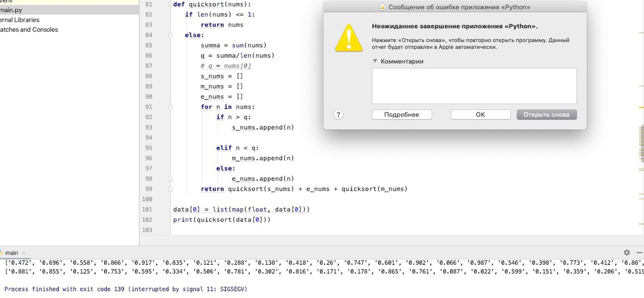
Task: Click the Подробнее button
Action: (x=402, y=115)
